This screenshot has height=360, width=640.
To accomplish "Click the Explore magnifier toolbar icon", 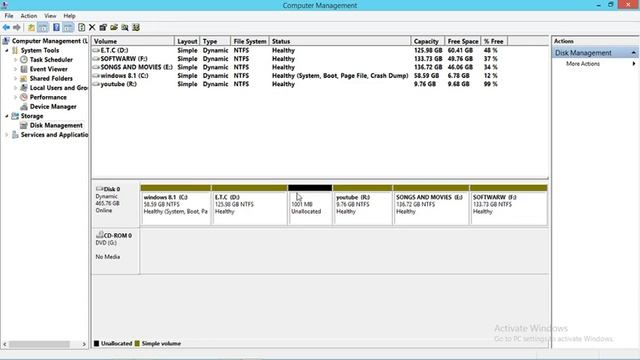I will (125, 27).
